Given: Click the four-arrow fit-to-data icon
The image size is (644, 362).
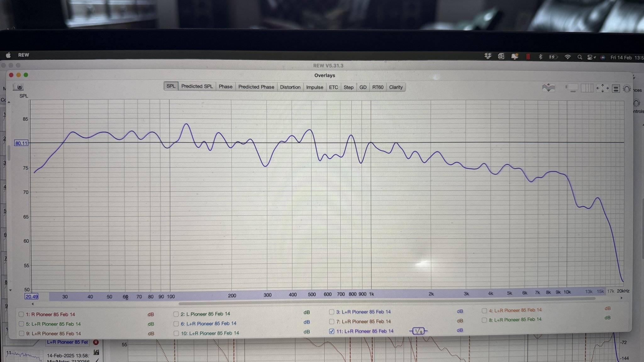Looking at the screenshot, I should [x=602, y=88].
